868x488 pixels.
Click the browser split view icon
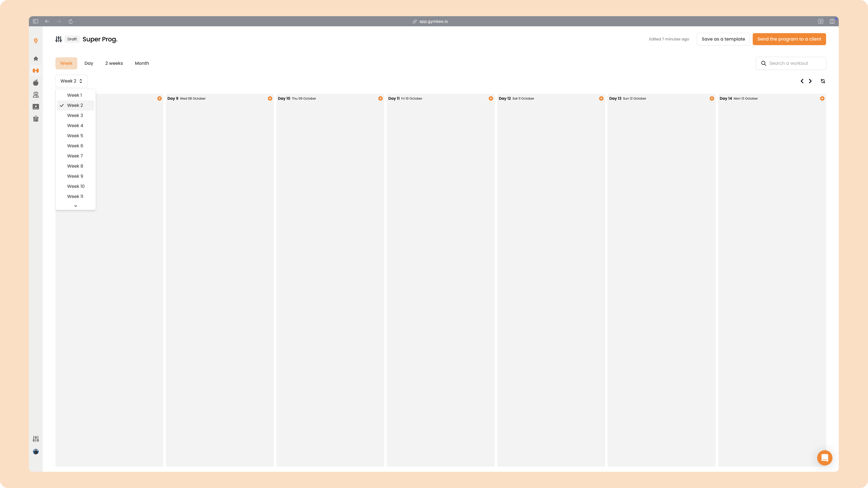click(832, 21)
